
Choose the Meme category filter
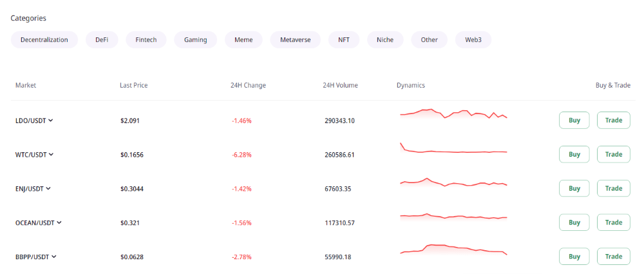tap(243, 40)
